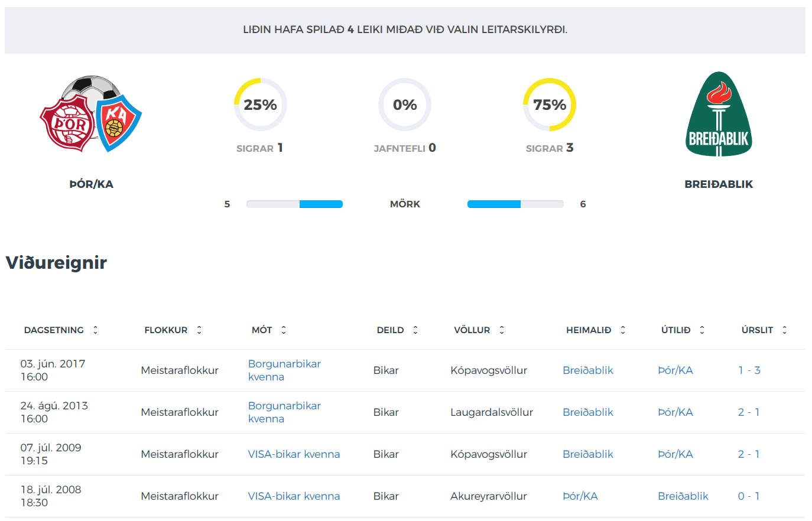Click the VÖLLUR column header
The width and height of the screenshot is (812, 521).
pyautogui.click(x=472, y=330)
